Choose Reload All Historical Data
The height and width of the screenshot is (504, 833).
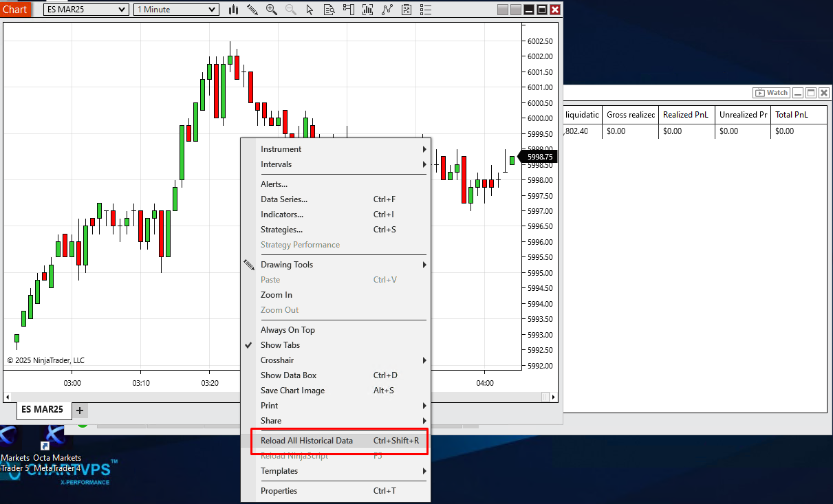(x=306, y=441)
